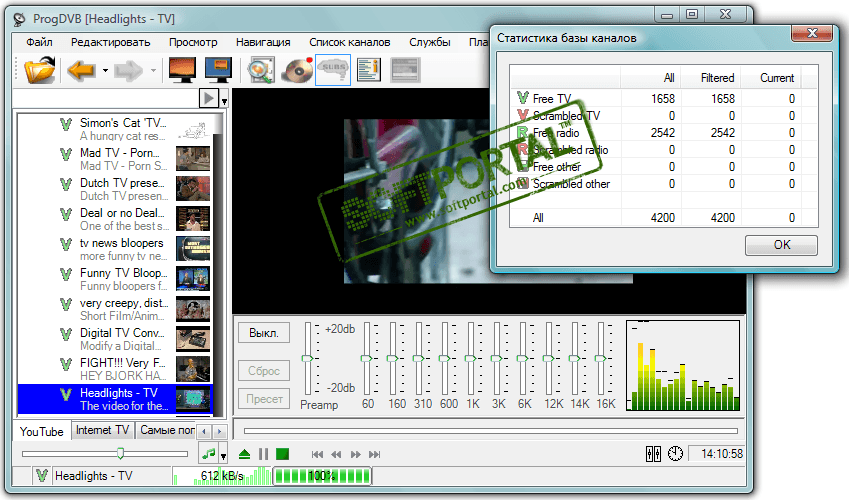Click the playback seek bar

[491, 431]
